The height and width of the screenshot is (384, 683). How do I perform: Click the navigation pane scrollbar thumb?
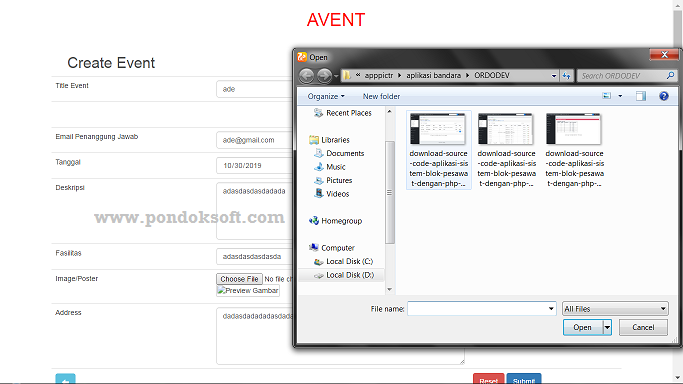pyautogui.click(x=389, y=192)
